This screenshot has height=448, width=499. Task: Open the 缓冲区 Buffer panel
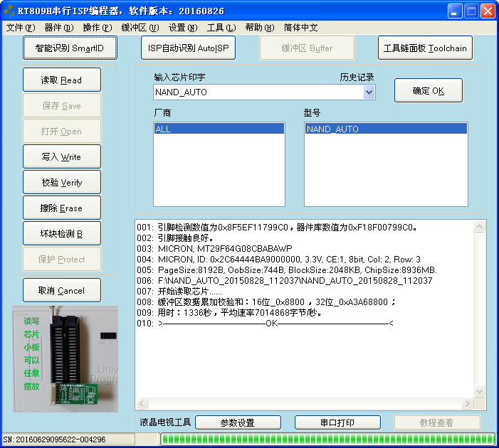(x=307, y=48)
